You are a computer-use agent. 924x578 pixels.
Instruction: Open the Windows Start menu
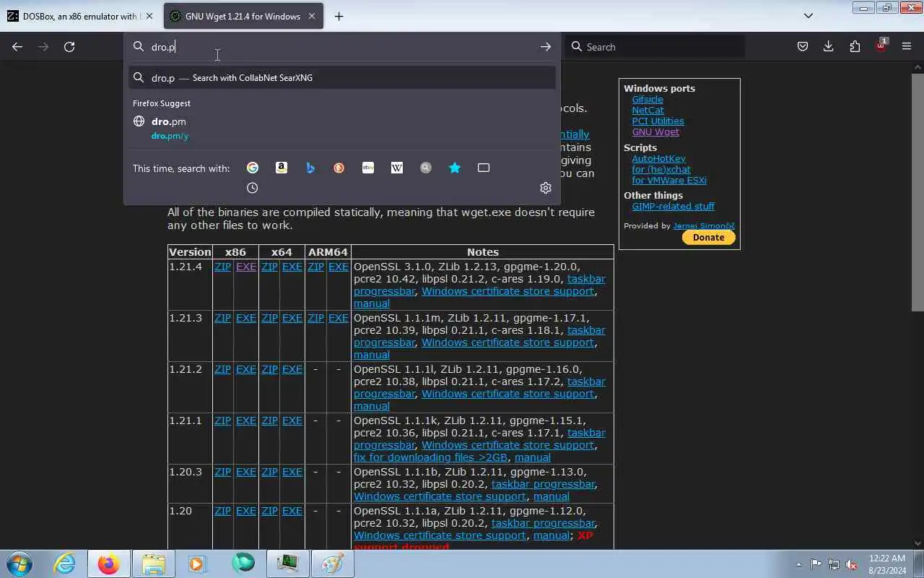point(19,564)
